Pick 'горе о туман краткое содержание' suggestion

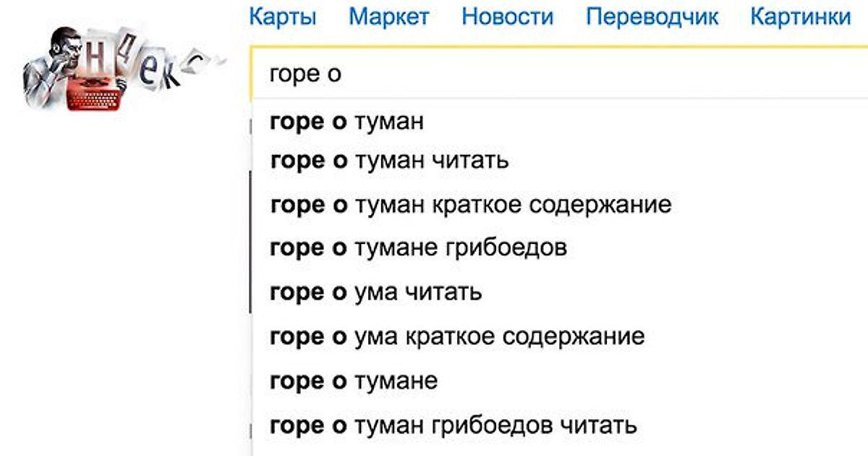click(470, 205)
